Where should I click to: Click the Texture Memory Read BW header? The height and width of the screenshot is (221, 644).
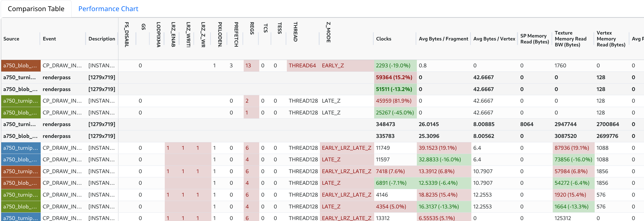click(x=570, y=39)
